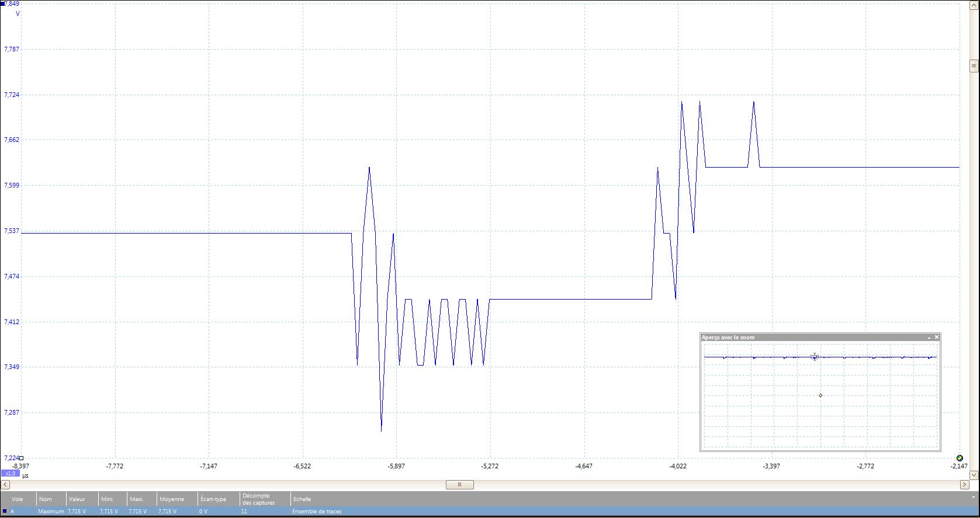
Task: Click the Channel A blue axis marker
Action: click(x=2, y=4)
